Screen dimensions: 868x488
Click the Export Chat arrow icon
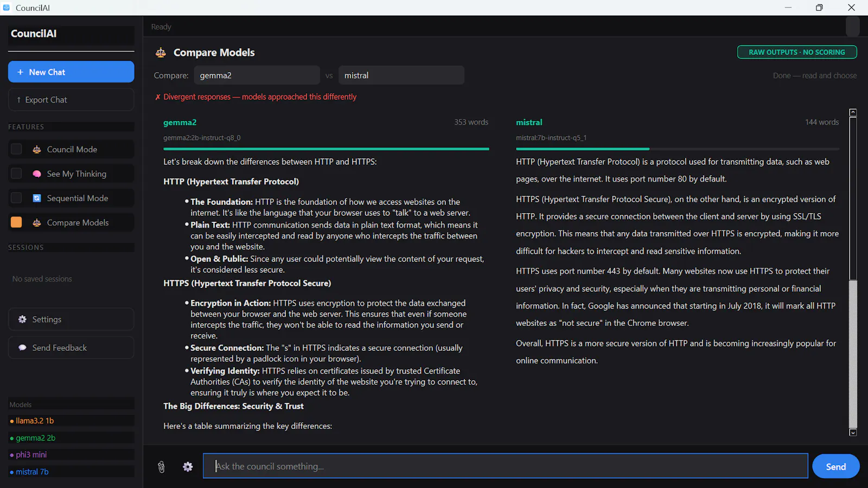[x=19, y=100]
